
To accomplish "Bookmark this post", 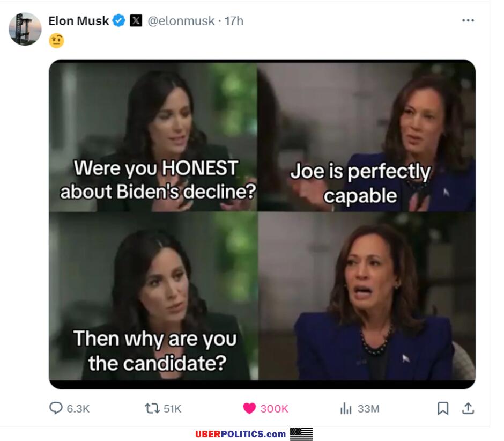I will 443,408.
